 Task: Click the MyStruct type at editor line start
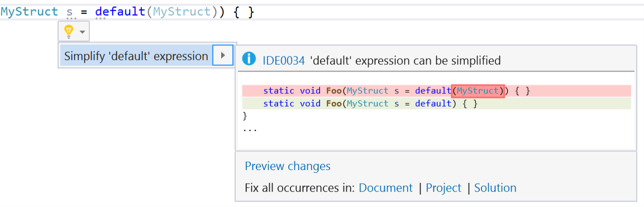pos(29,12)
